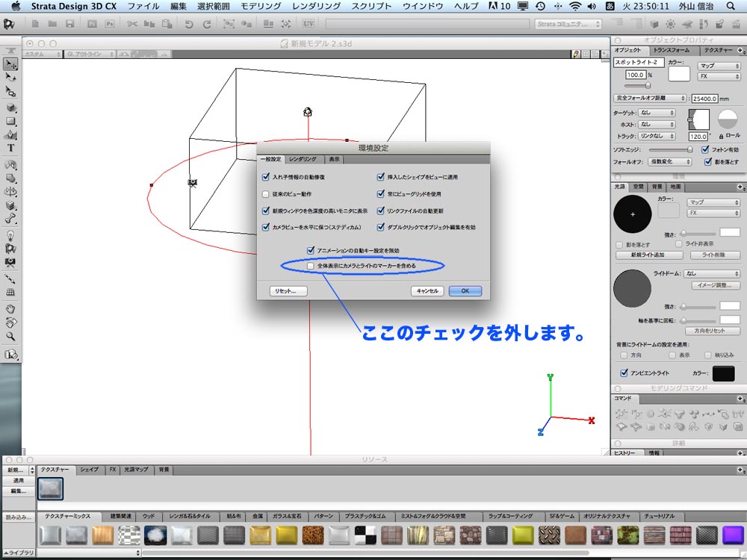Viewport: 747px width, 560px height.
Task: Select the checkerboard texture thumbnail
Action: [365, 535]
